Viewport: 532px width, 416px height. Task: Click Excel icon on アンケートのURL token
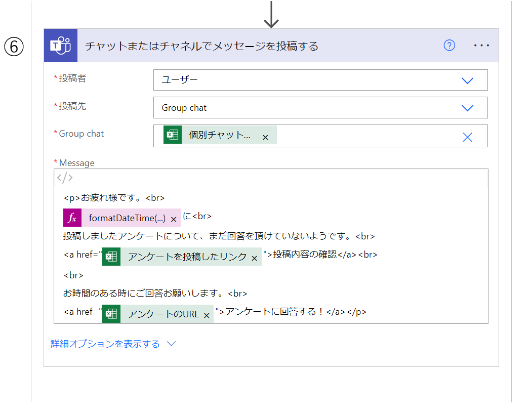click(111, 314)
